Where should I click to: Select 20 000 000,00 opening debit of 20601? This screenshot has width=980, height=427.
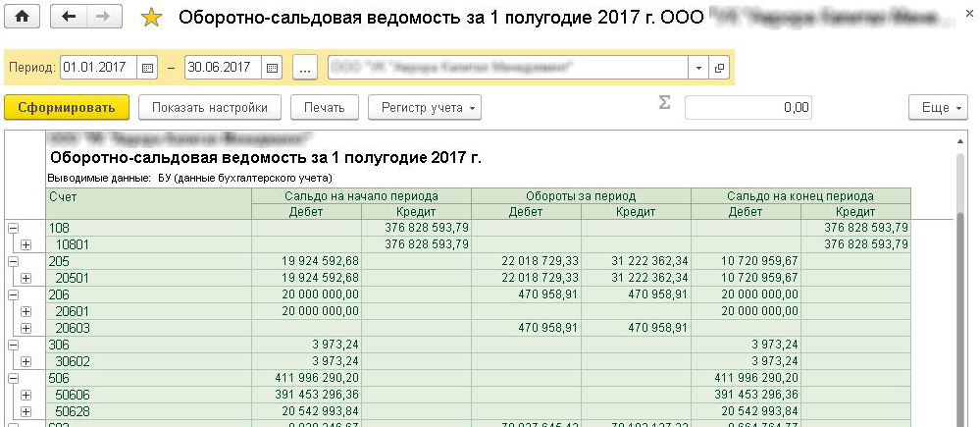(306, 311)
